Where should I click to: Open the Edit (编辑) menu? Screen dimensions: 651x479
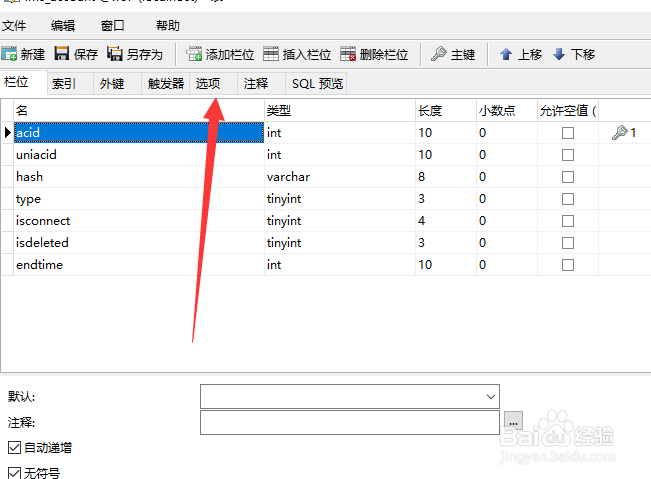pos(63,26)
